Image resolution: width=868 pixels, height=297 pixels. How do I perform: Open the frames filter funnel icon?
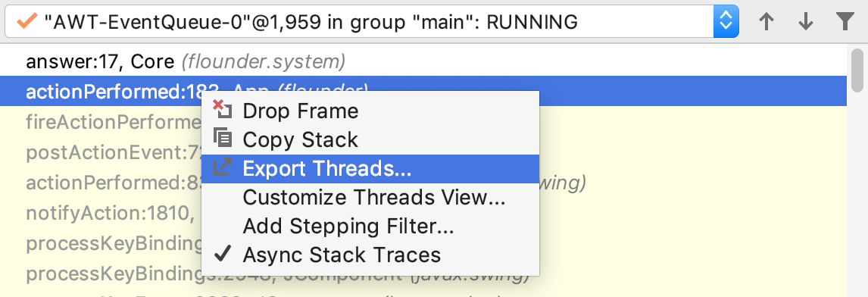[x=845, y=22]
